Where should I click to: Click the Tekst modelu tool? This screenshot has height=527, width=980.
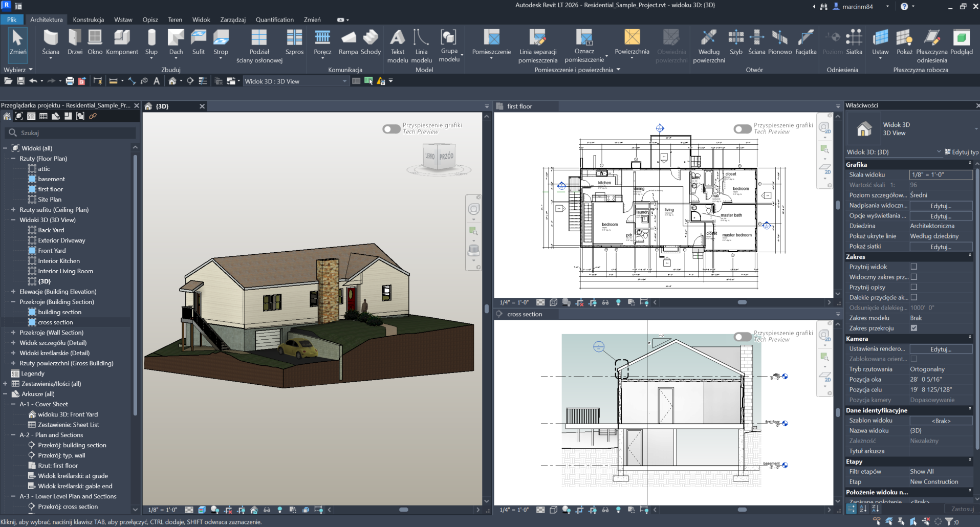(x=398, y=46)
